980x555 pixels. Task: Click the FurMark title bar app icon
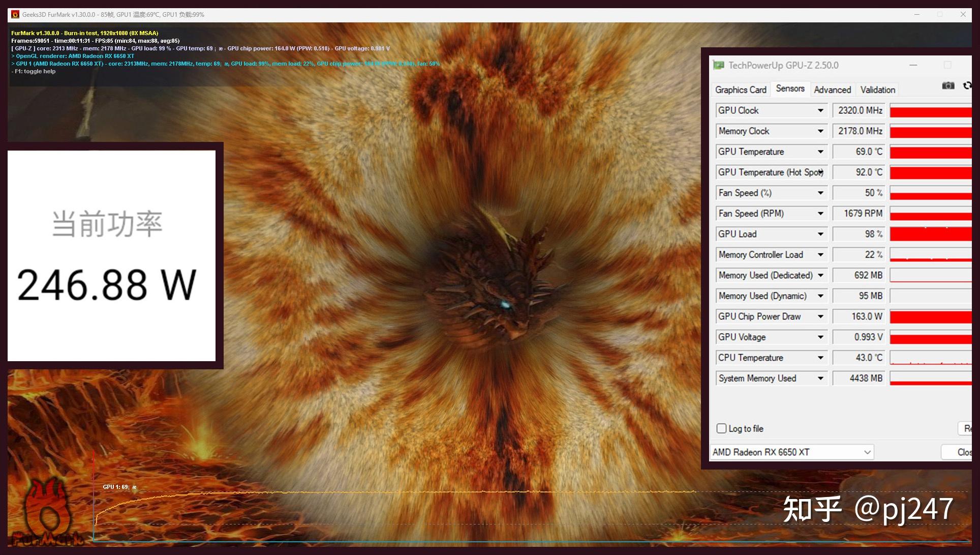15,15
